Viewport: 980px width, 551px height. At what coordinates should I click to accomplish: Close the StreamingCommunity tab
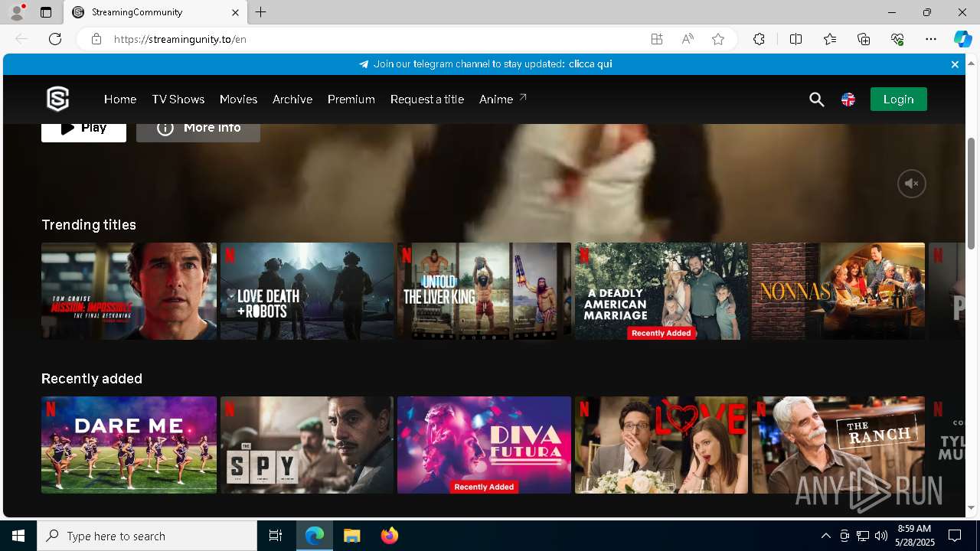236,12
